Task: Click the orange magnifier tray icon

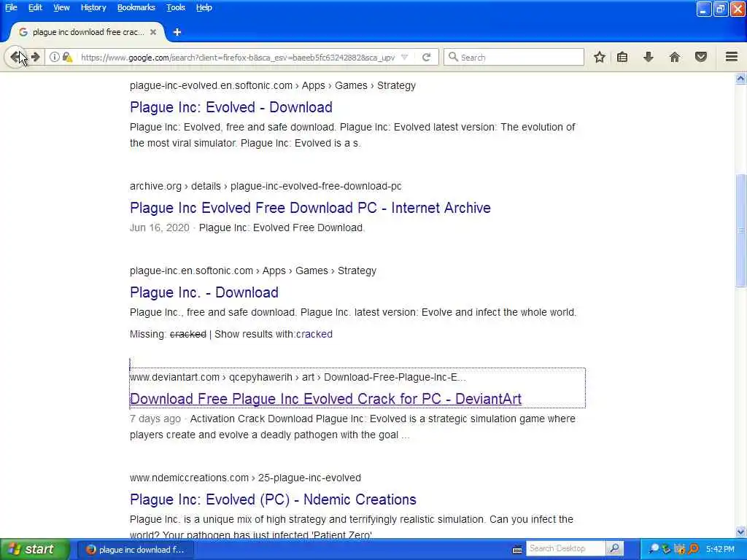Action: pyautogui.click(x=693, y=549)
